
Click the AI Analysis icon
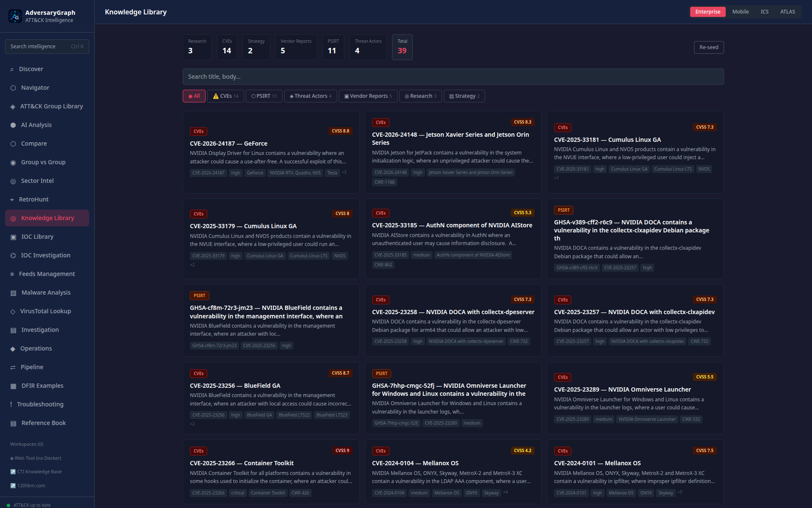[13, 125]
